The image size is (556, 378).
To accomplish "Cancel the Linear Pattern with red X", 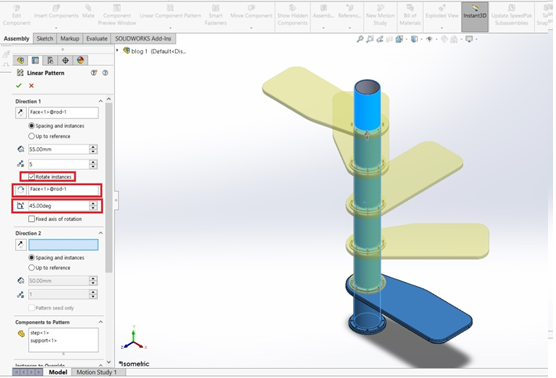I will 31,85.
